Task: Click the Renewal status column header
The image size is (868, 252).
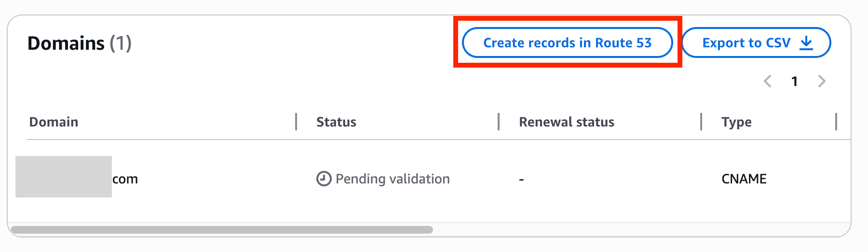Action: 566,122
